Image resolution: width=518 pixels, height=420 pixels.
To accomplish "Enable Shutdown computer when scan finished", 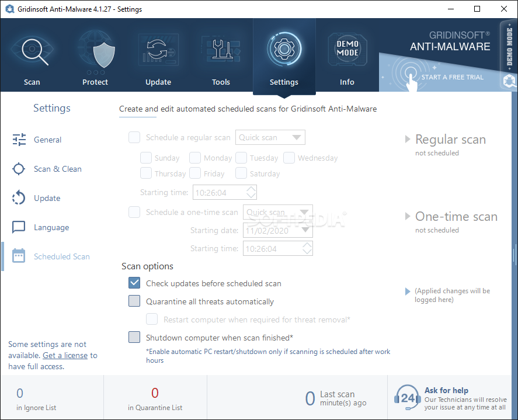I will (134, 338).
